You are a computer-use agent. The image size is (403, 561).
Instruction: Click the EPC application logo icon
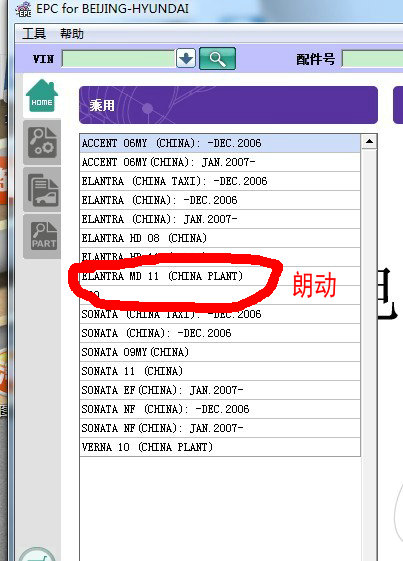[x=24, y=9]
